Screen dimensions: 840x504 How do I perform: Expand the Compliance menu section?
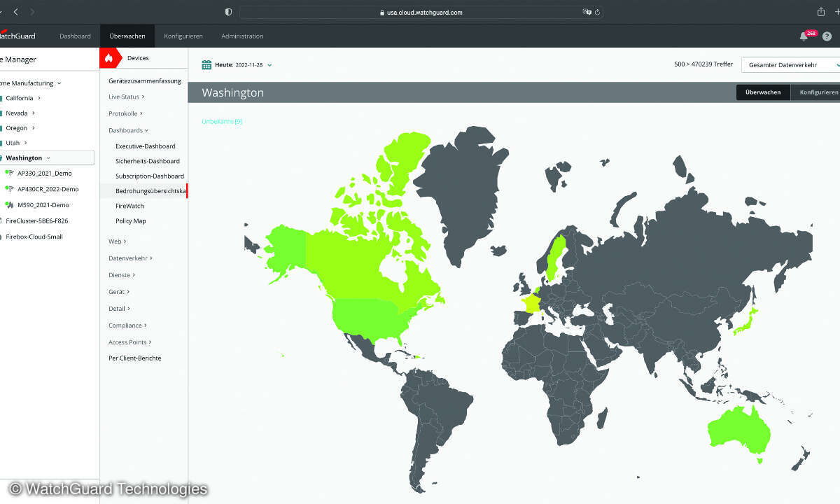click(x=128, y=325)
